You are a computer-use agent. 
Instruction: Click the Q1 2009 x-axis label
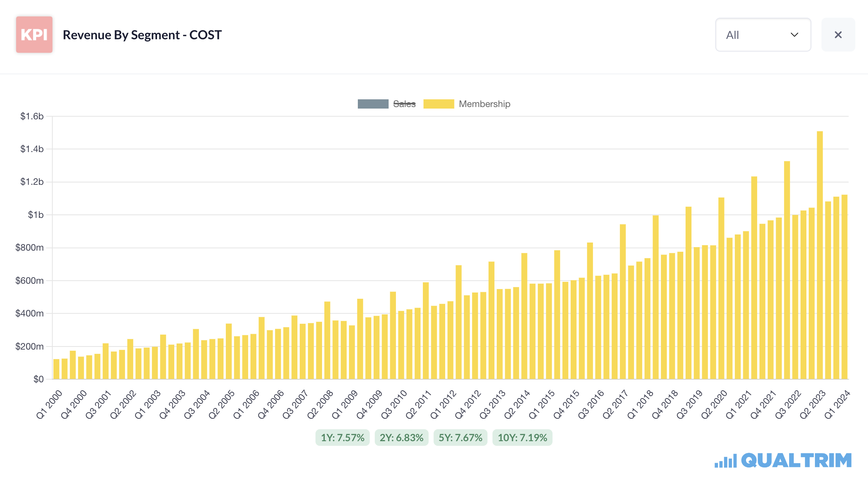tap(344, 404)
